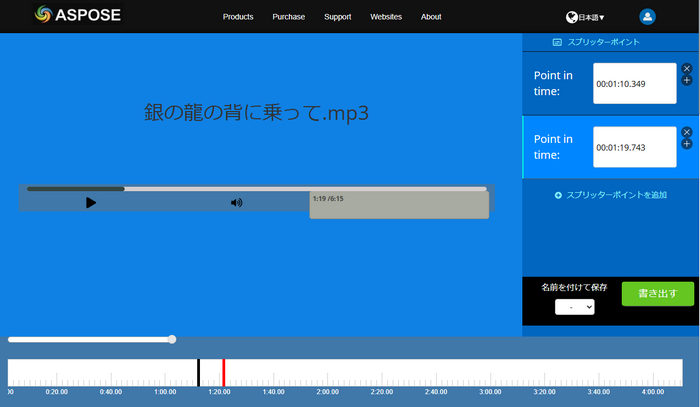Add a point after the 00:01:19.743 entry

point(687,144)
